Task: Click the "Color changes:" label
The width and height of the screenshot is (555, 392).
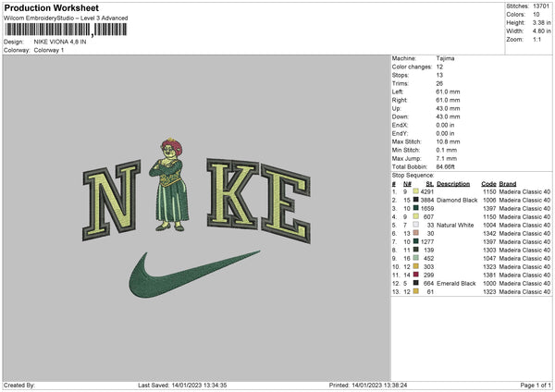Action: tap(412, 67)
